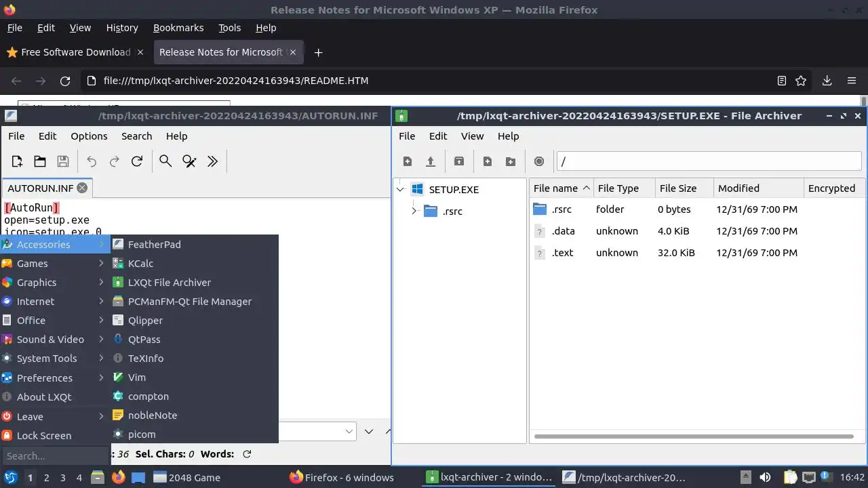This screenshot has height=488, width=868.
Task: Click the Redo icon in FeatherPad
Action: click(115, 161)
